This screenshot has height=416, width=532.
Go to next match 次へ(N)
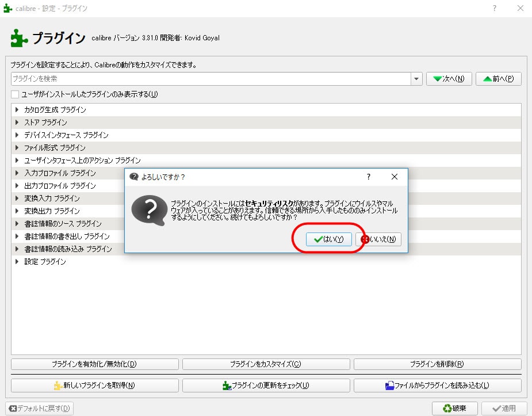pyautogui.click(x=449, y=79)
